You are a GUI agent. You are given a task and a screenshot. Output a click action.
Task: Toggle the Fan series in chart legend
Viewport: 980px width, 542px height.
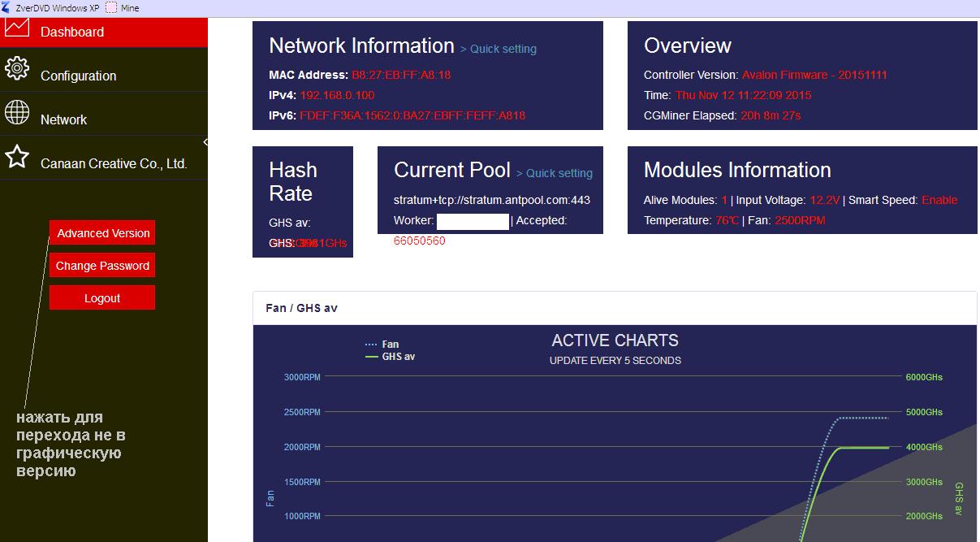click(382, 345)
